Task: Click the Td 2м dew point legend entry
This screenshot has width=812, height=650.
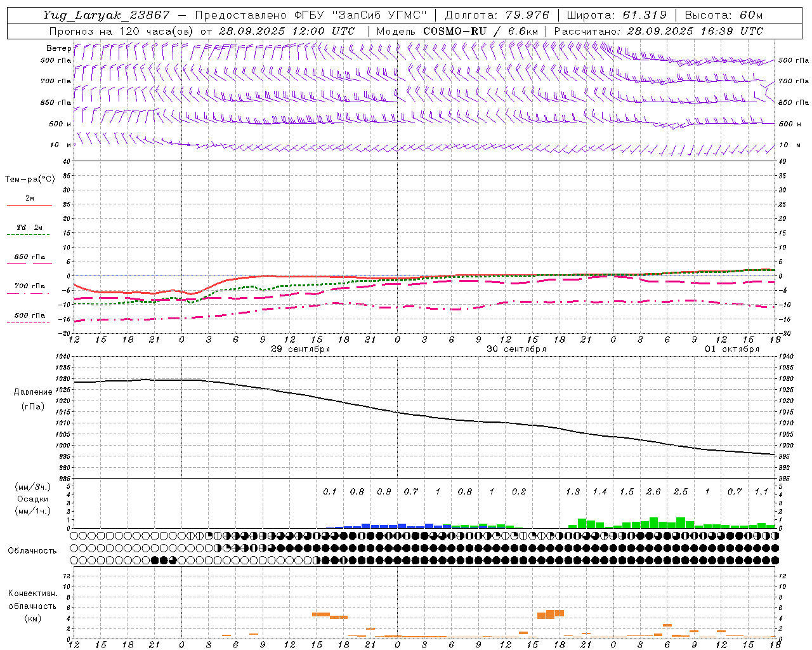Action: click(30, 227)
